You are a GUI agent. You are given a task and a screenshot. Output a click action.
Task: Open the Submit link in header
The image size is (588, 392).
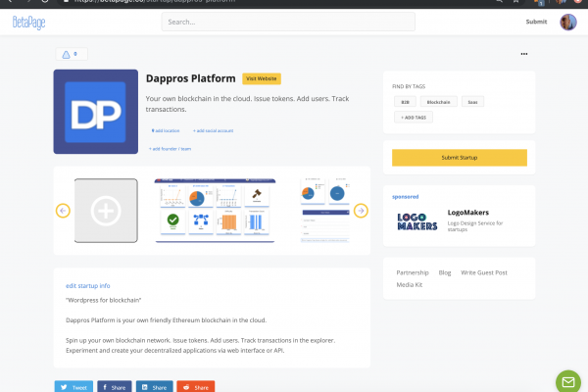pyautogui.click(x=536, y=22)
